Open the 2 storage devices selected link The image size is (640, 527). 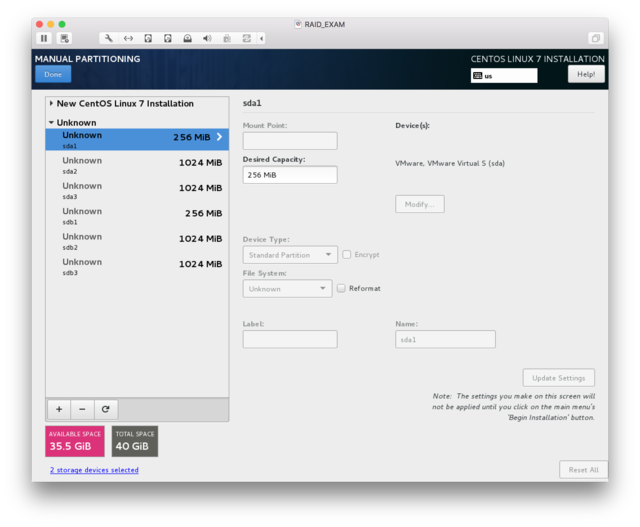(94, 470)
